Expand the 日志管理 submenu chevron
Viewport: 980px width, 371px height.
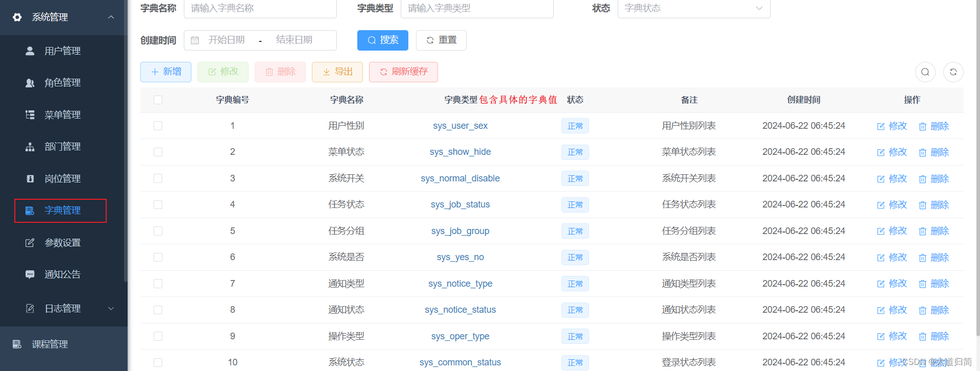pos(111,308)
